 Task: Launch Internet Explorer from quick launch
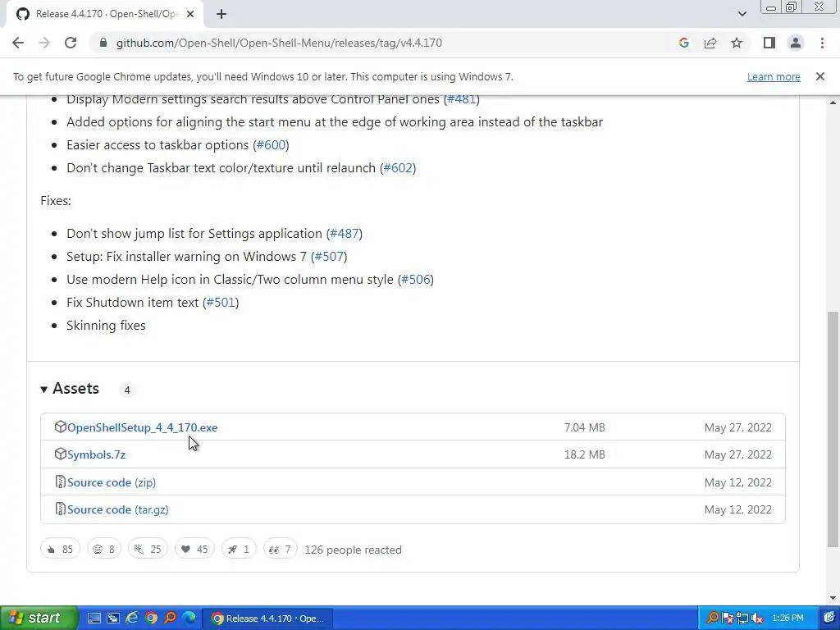click(x=132, y=619)
